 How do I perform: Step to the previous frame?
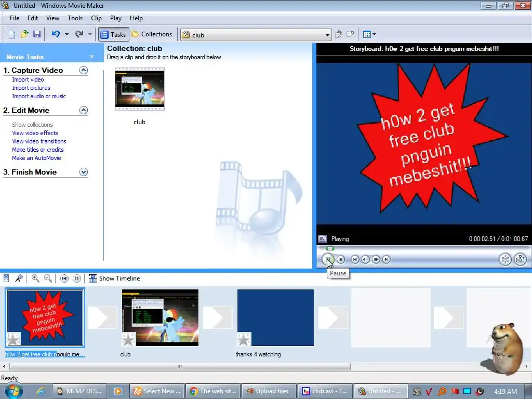click(x=365, y=260)
